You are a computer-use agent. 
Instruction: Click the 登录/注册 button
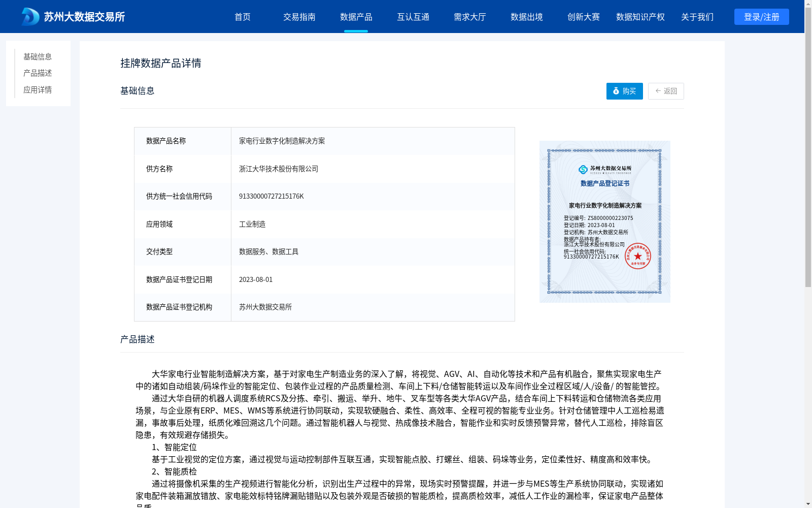761,17
